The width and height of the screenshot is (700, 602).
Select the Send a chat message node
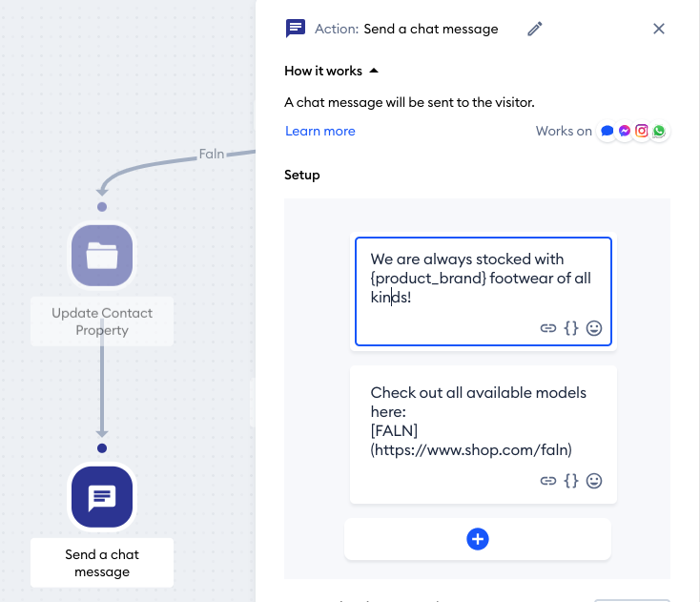(x=102, y=497)
